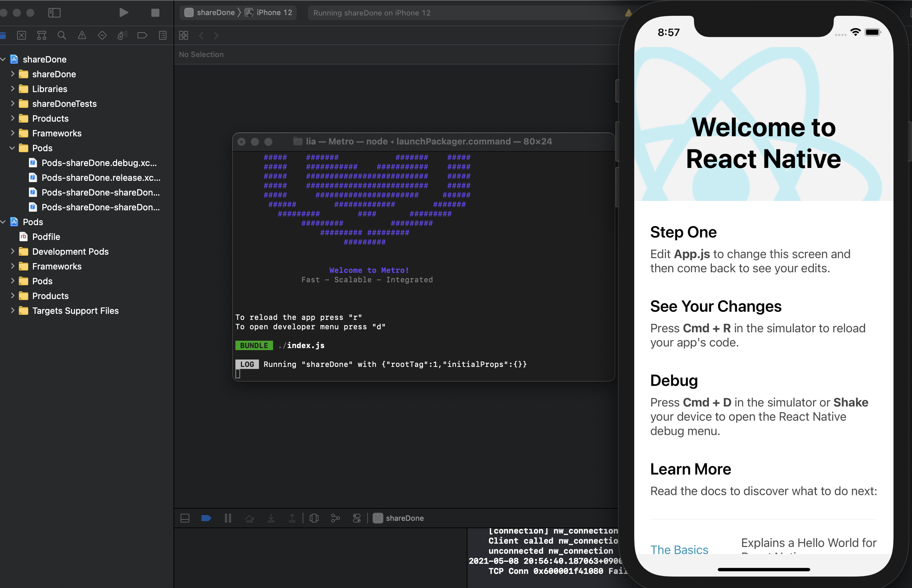Open the test navigator
Viewport: 912px width, 588px height.
[x=102, y=36]
